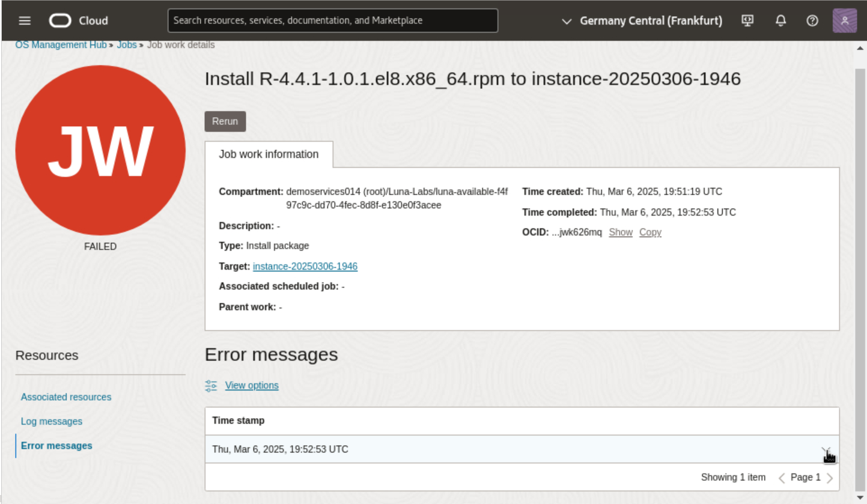The height and width of the screenshot is (504, 867).
Task: Click the Type: Install package text
Action: point(264,246)
